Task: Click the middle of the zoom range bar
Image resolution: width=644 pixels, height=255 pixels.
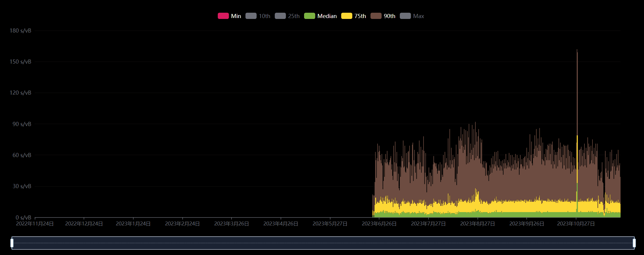Action: [323, 243]
